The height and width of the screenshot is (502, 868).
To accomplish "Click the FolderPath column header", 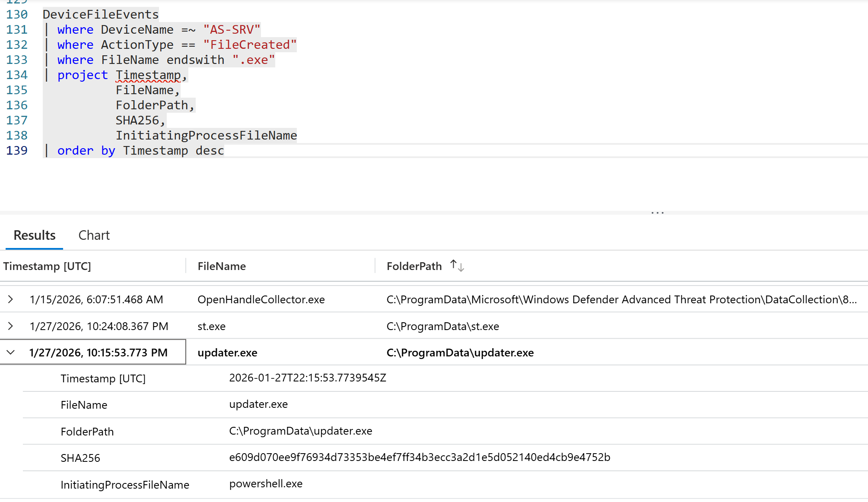I will (414, 266).
